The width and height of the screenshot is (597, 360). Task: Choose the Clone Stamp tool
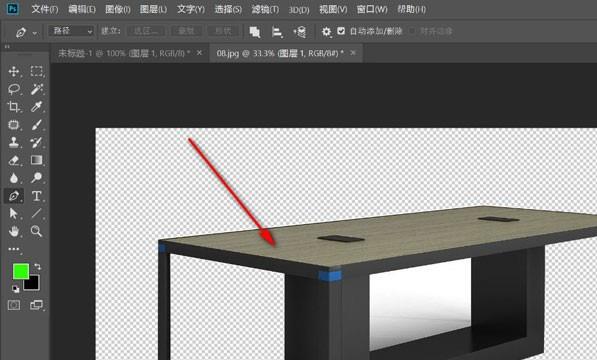14,142
